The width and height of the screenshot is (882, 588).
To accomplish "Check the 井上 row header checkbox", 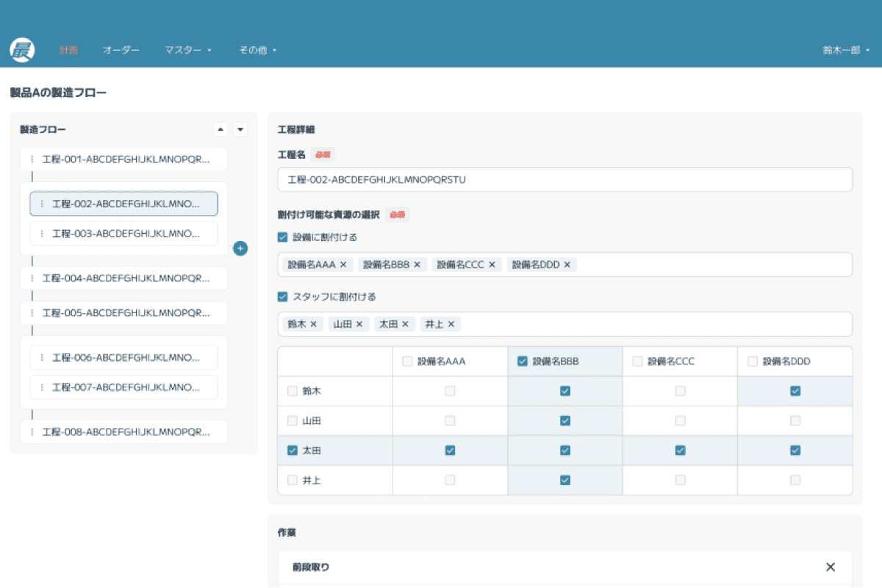I will pyautogui.click(x=293, y=480).
